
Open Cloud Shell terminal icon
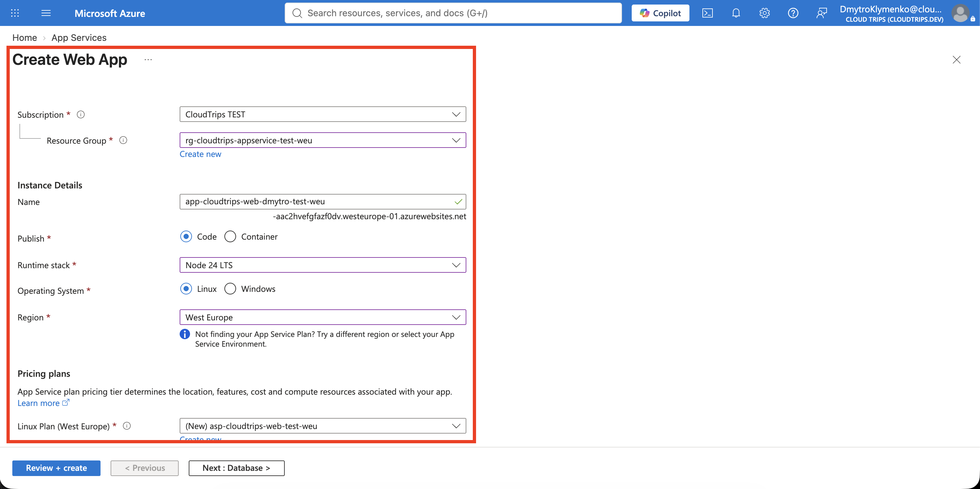[x=707, y=13]
